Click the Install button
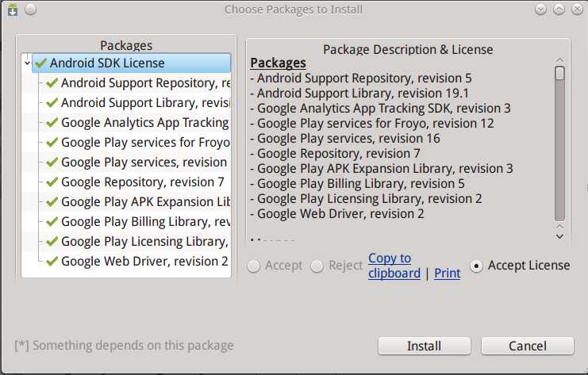 424,346
